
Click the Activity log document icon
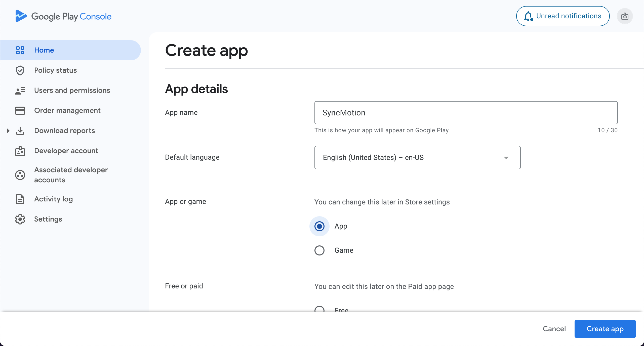20,199
